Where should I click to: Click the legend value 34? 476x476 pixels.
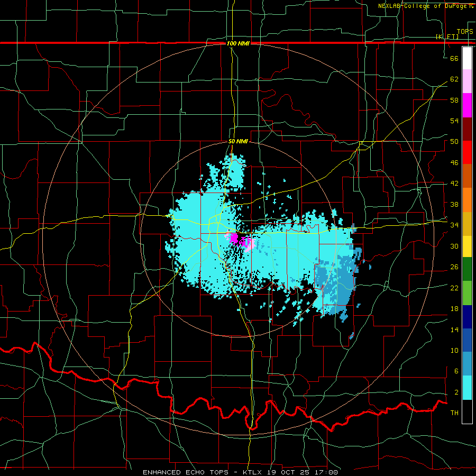[x=454, y=225]
